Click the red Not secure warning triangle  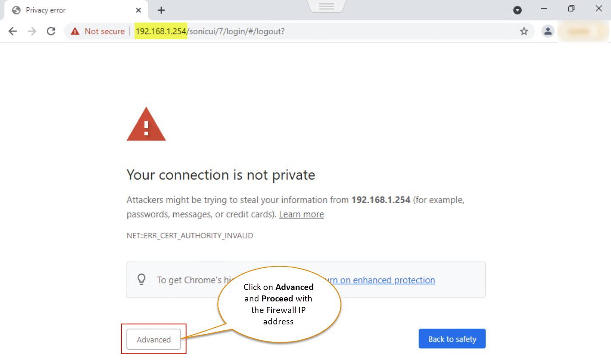[x=75, y=31]
